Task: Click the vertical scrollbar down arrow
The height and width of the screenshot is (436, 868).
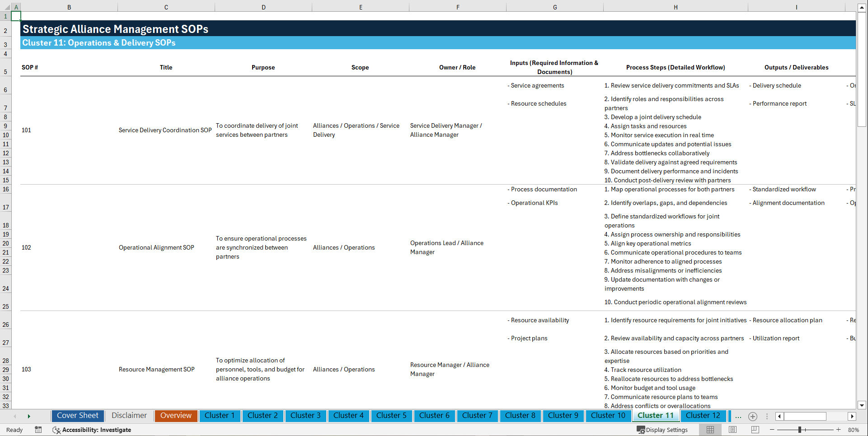Action: [863, 405]
